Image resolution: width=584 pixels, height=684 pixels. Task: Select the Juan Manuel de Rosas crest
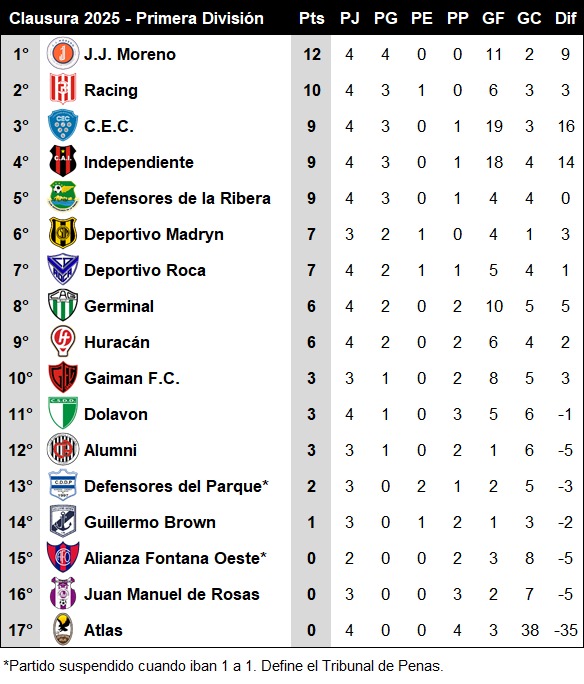pos(63,593)
